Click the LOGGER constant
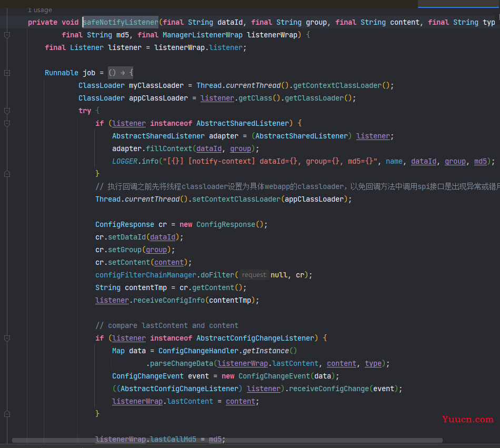 point(125,161)
